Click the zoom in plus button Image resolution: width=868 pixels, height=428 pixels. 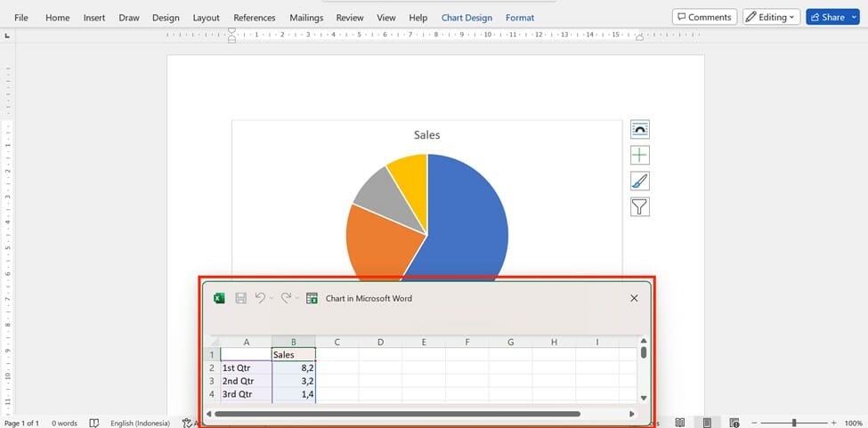833,423
